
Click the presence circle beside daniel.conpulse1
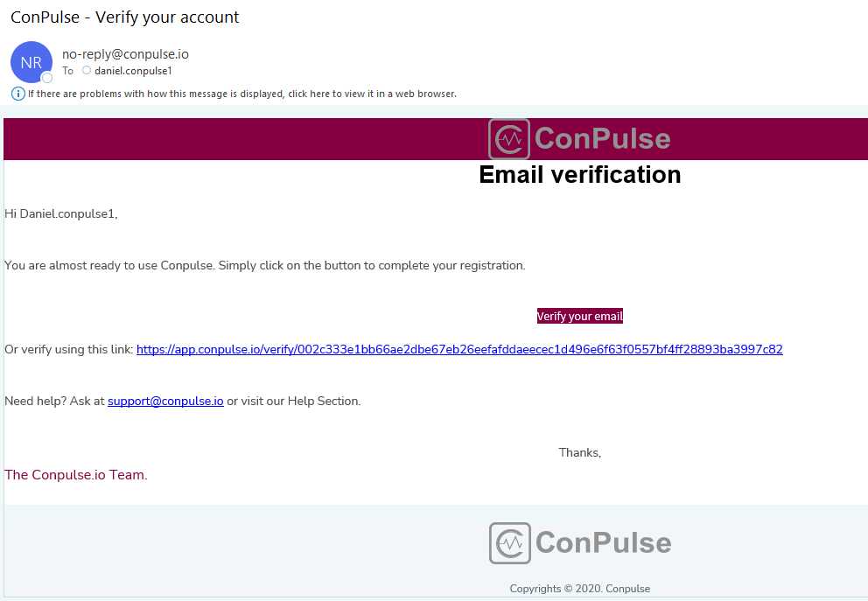pyautogui.click(x=87, y=70)
